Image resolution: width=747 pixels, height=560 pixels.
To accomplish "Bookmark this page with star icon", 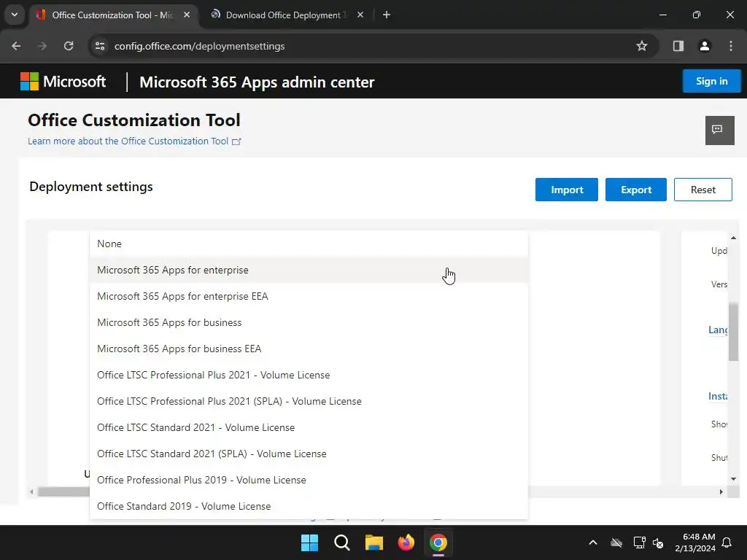I will [x=642, y=46].
